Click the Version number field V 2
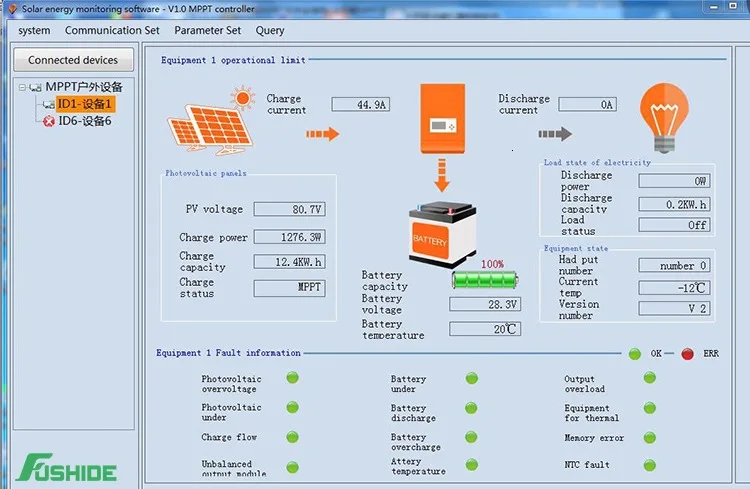The width and height of the screenshot is (750, 489). click(x=674, y=309)
